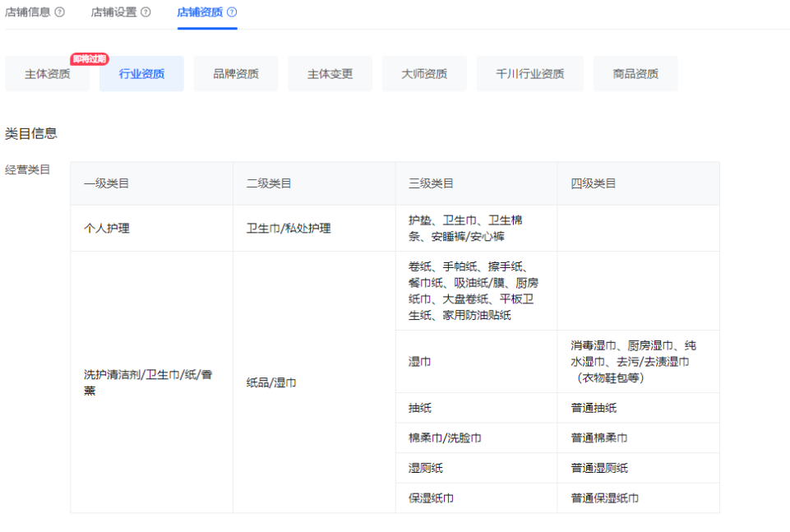Image resolution: width=790 pixels, height=532 pixels.
Task: Click the 一级类目 column header
Action: (106, 183)
